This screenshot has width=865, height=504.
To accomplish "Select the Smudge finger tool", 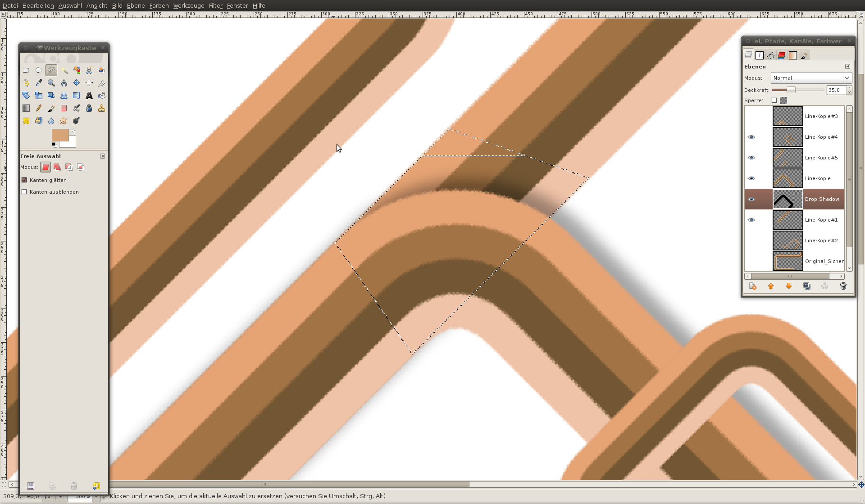I will (x=64, y=121).
